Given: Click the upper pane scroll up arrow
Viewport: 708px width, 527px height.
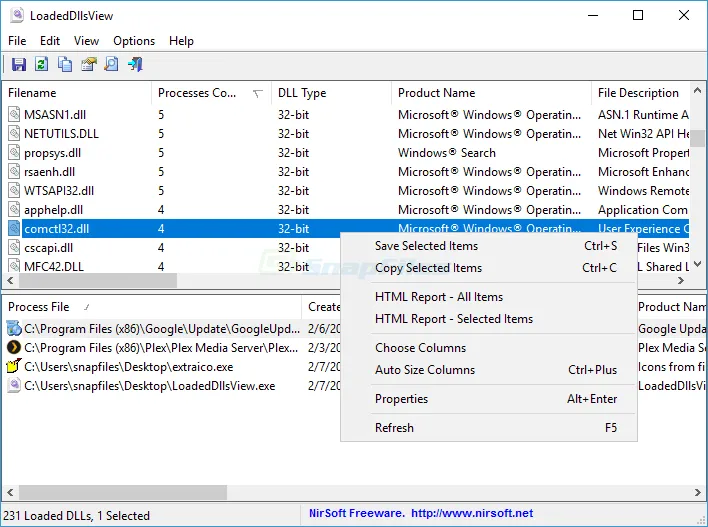Looking at the screenshot, I should 698,91.
